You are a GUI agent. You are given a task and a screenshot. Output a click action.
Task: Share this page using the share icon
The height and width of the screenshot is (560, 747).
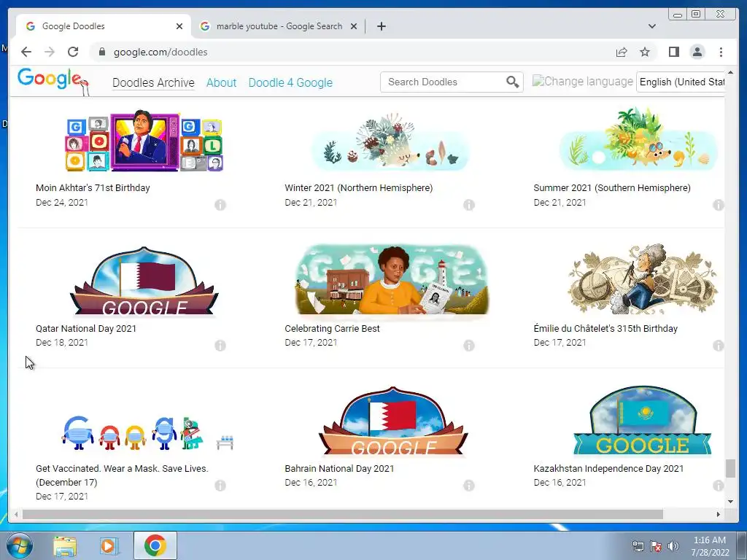click(x=622, y=52)
